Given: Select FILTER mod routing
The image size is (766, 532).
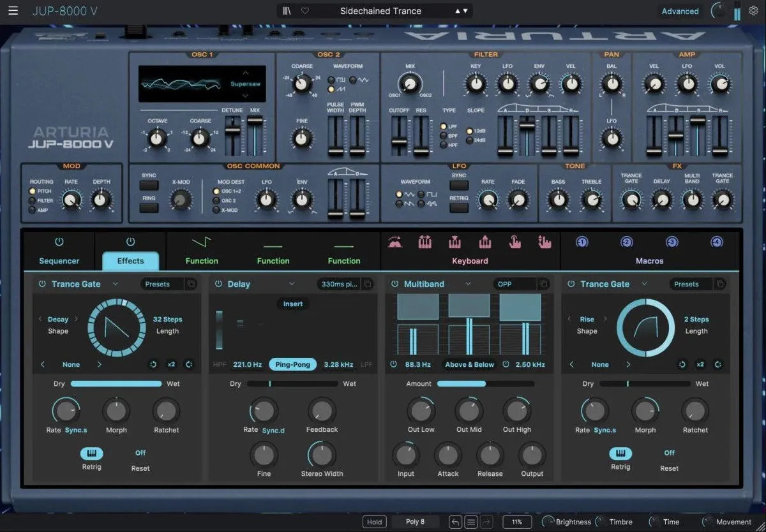Looking at the screenshot, I should tap(32, 200).
